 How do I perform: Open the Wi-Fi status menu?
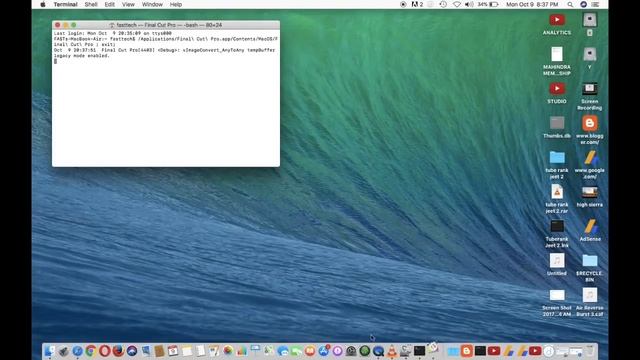[456, 4]
